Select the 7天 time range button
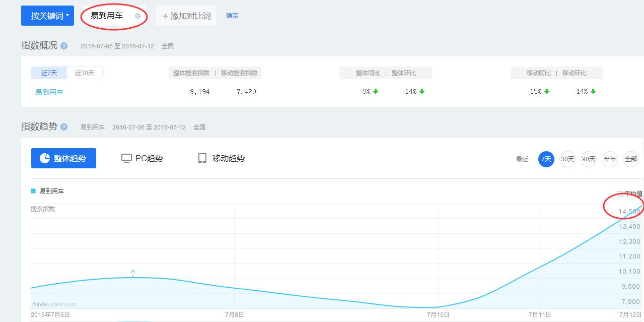 (546, 159)
